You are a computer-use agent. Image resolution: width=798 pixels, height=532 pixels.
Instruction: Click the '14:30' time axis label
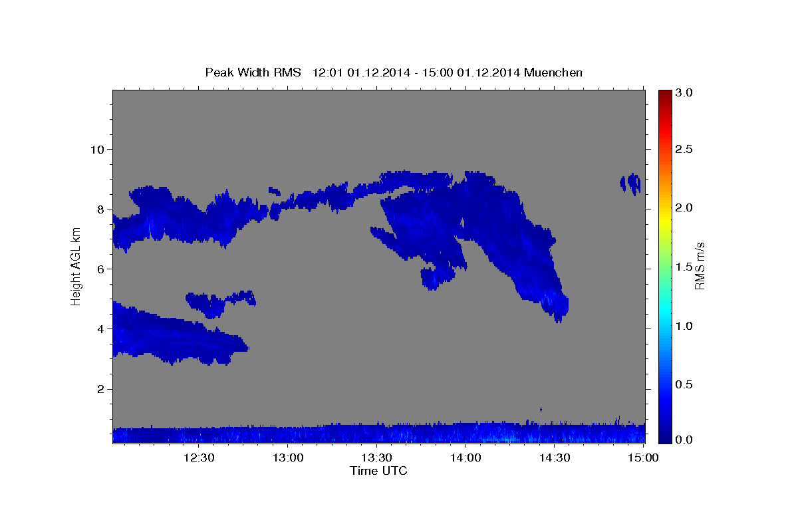pyautogui.click(x=555, y=458)
